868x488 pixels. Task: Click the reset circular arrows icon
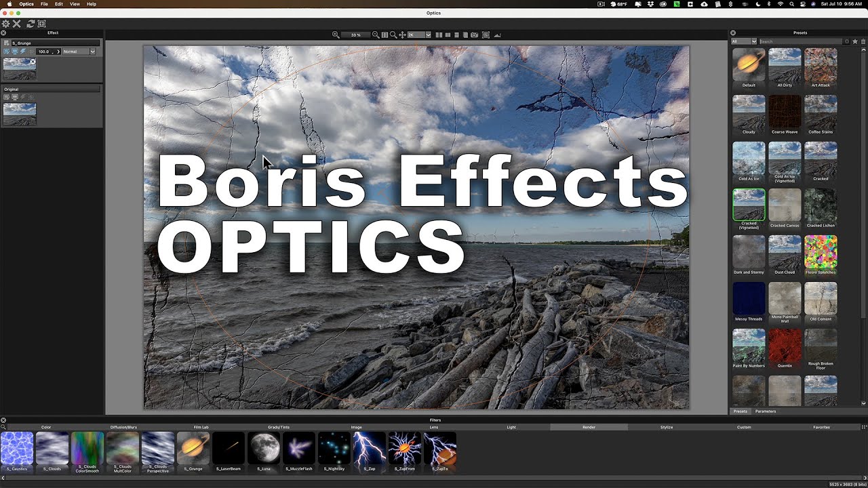pyautogui.click(x=31, y=24)
